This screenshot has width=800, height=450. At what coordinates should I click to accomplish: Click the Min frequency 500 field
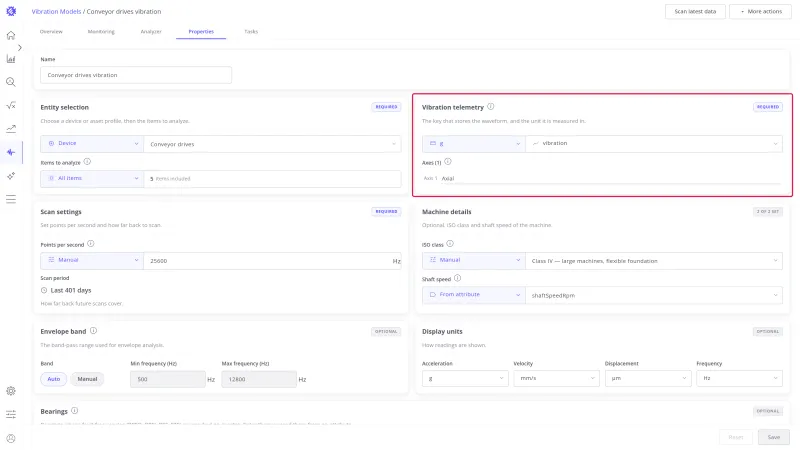click(168, 379)
